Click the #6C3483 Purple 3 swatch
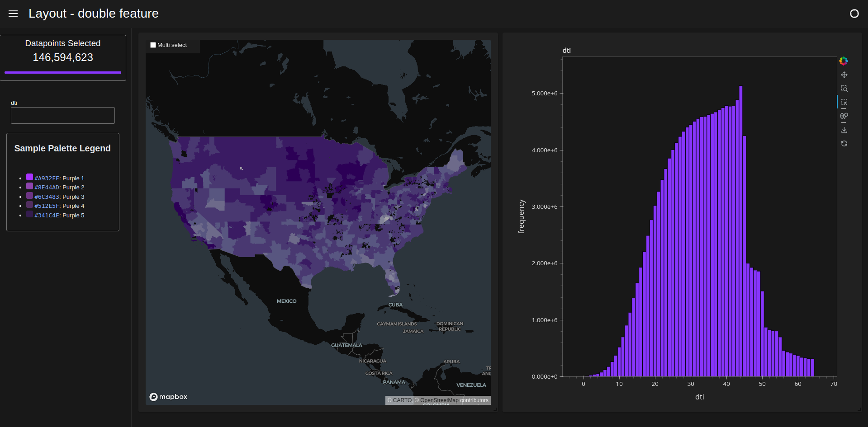 coord(29,195)
